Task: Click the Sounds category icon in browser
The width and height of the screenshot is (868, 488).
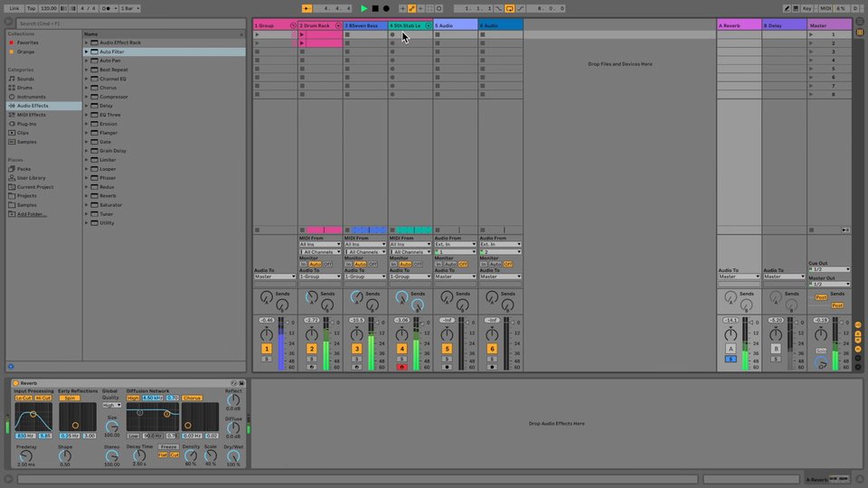Action: (x=12, y=79)
